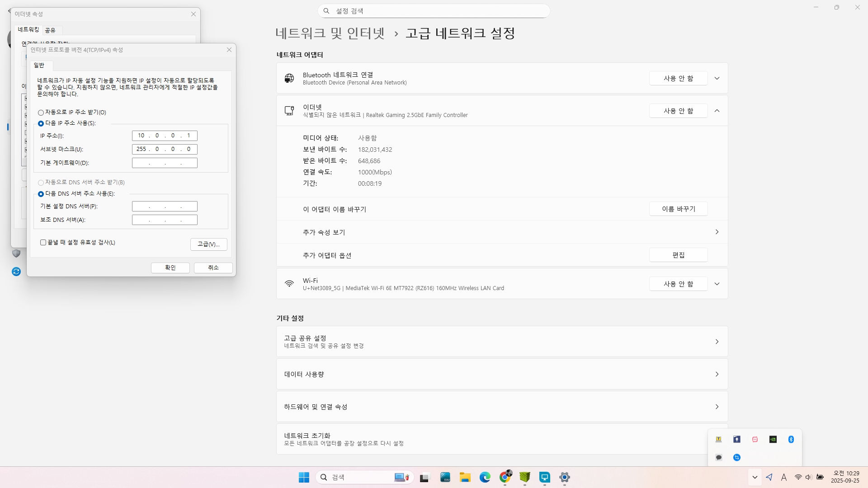Click the blue crop/capture tray icon
The height and width of the screenshot is (488, 868).
pyautogui.click(x=737, y=457)
